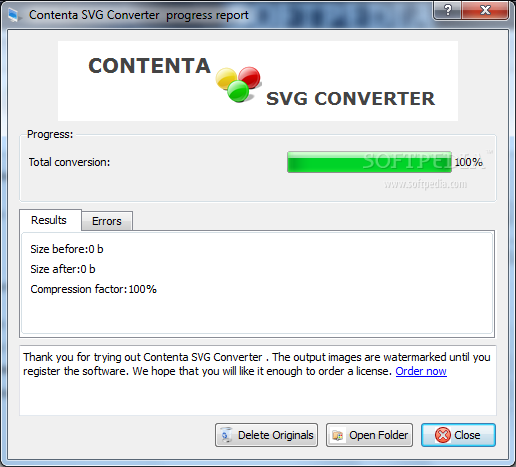Screen dimensions: 516x467
Task: Click the Total conversion progress bar
Action: pos(369,162)
